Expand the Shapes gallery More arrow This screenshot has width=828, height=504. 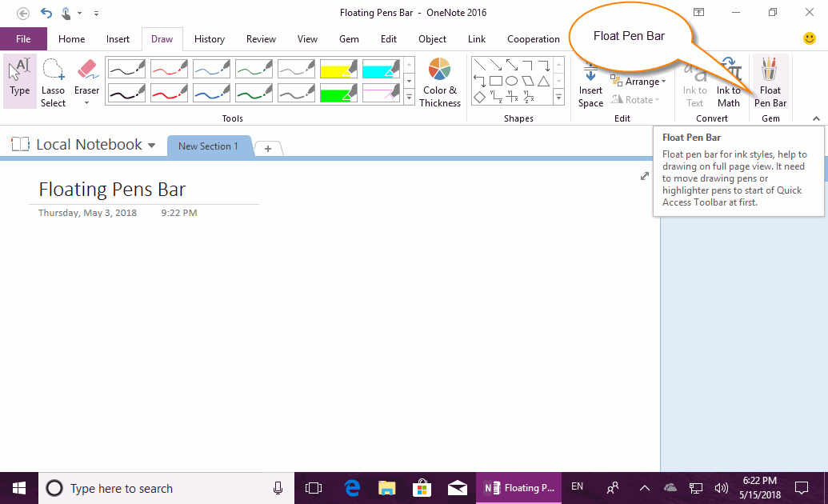click(x=558, y=98)
